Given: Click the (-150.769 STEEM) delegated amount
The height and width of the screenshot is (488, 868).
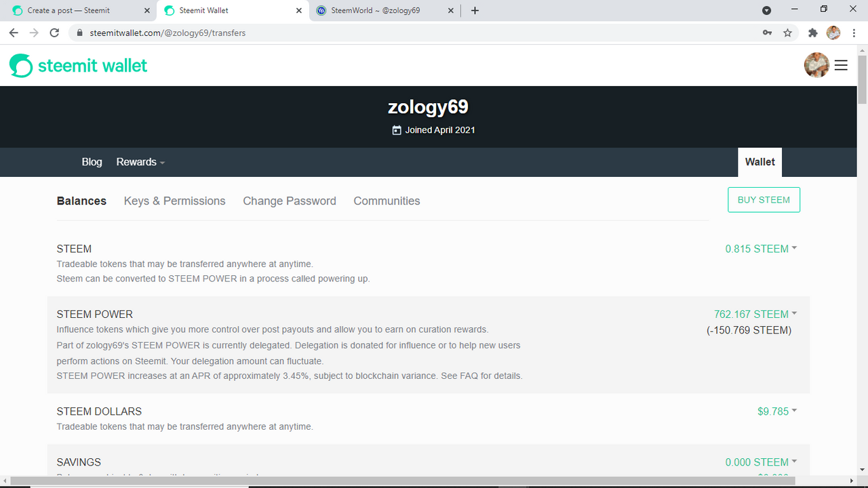Looking at the screenshot, I should [749, 330].
